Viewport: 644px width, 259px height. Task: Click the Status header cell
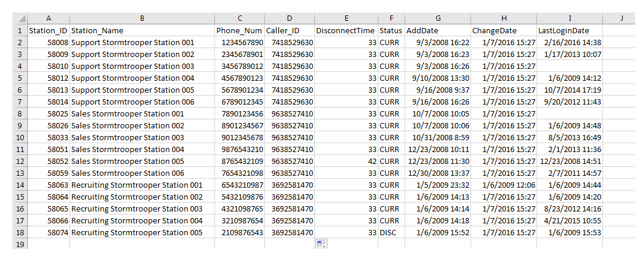coord(392,30)
